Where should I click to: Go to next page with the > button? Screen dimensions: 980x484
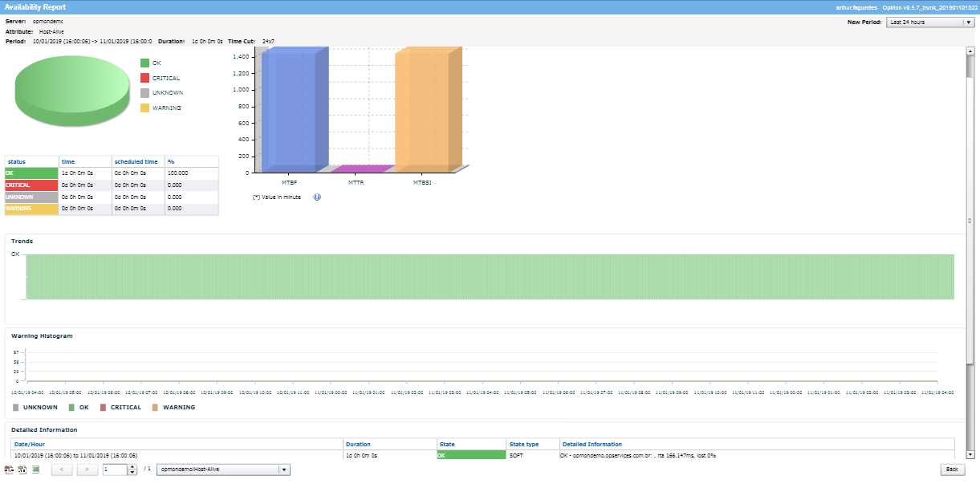[87, 470]
